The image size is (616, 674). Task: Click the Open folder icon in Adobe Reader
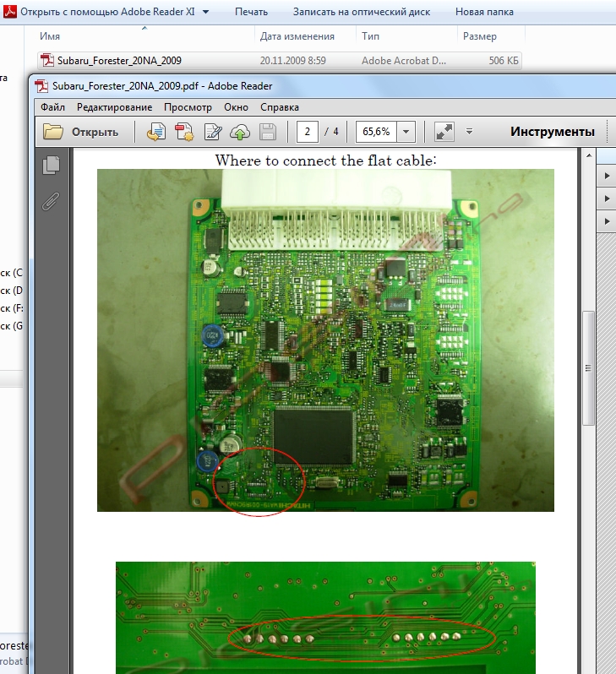click(x=53, y=132)
